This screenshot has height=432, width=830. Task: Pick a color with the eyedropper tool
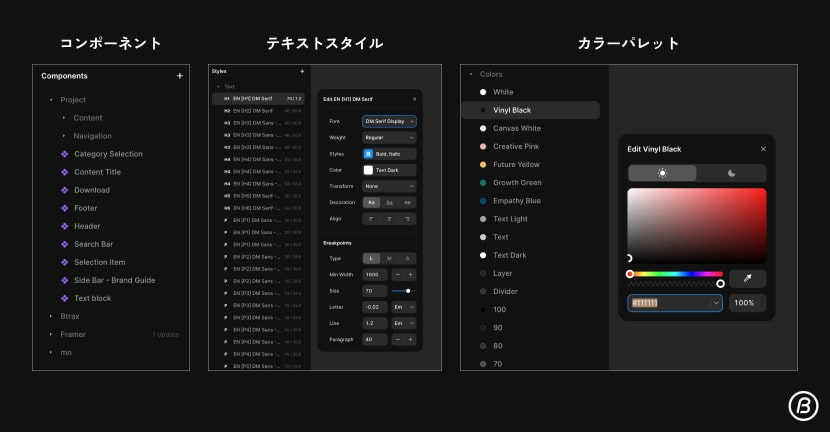747,278
